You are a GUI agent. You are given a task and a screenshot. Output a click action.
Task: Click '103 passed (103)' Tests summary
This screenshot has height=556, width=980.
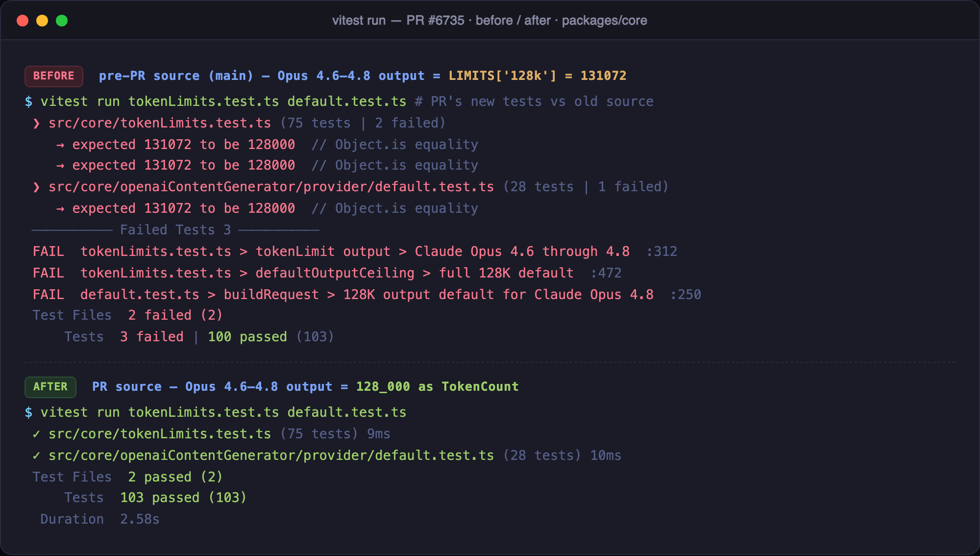[x=183, y=498]
